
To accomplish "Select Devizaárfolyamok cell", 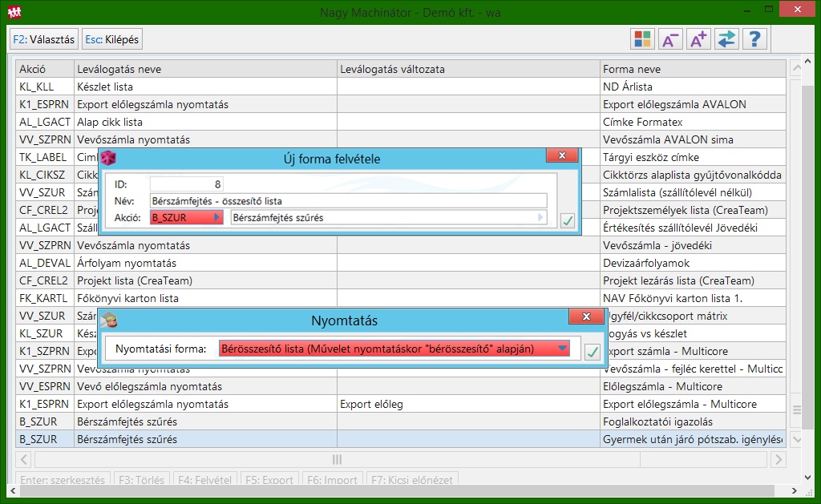I will point(693,263).
